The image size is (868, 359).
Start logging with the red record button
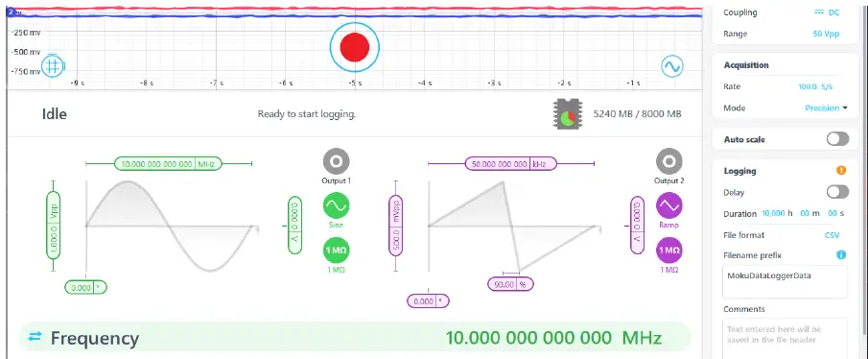coord(355,47)
